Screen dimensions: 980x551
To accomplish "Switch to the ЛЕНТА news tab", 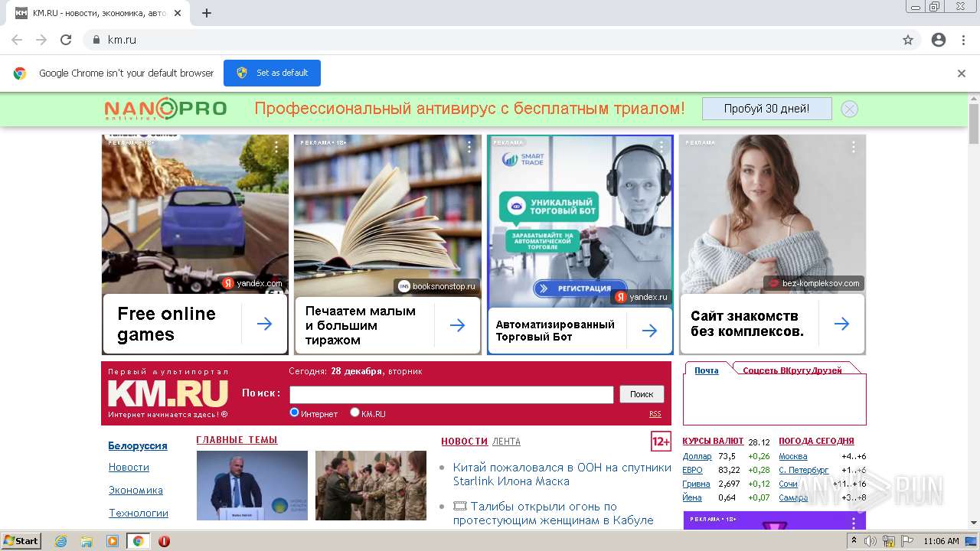I will point(506,442).
